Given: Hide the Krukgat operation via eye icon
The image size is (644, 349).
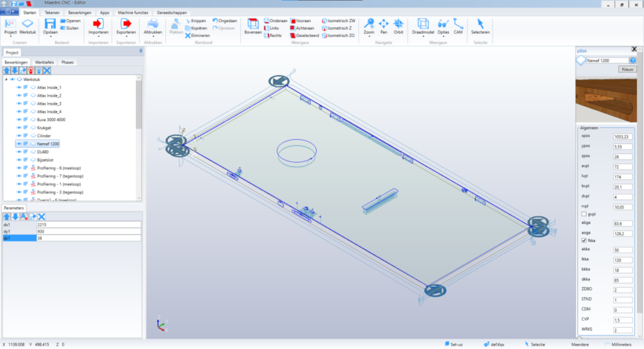Looking at the screenshot, I should [19, 127].
